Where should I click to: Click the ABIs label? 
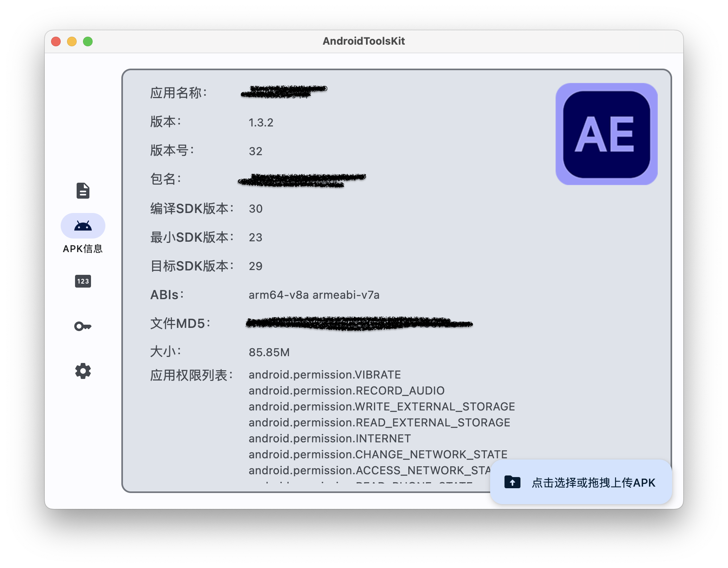tap(167, 295)
